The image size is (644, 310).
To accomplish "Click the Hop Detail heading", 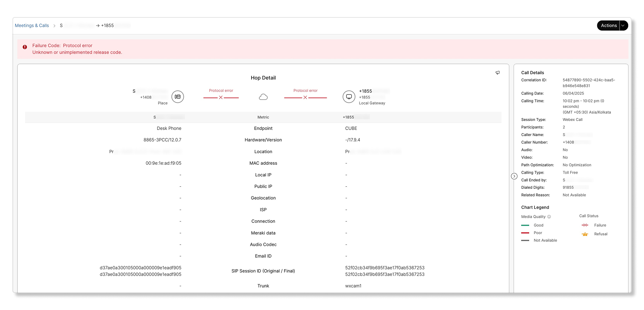I will [x=263, y=78].
